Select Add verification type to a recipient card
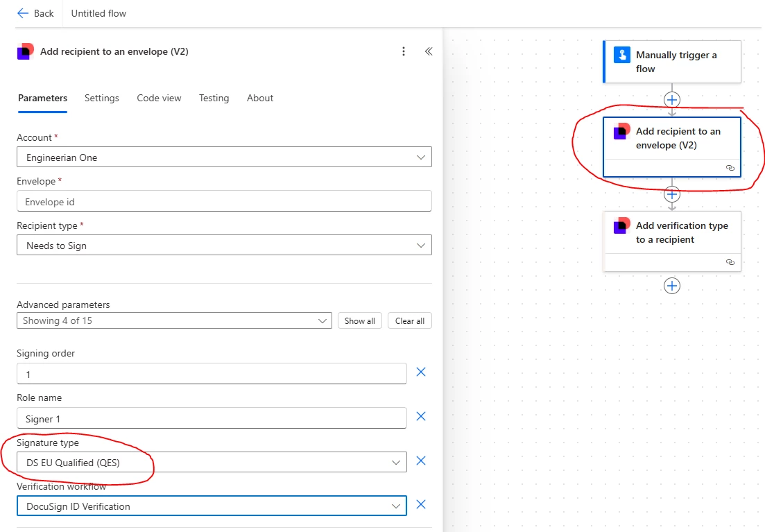Viewport: 765px width, 532px height. point(672,241)
